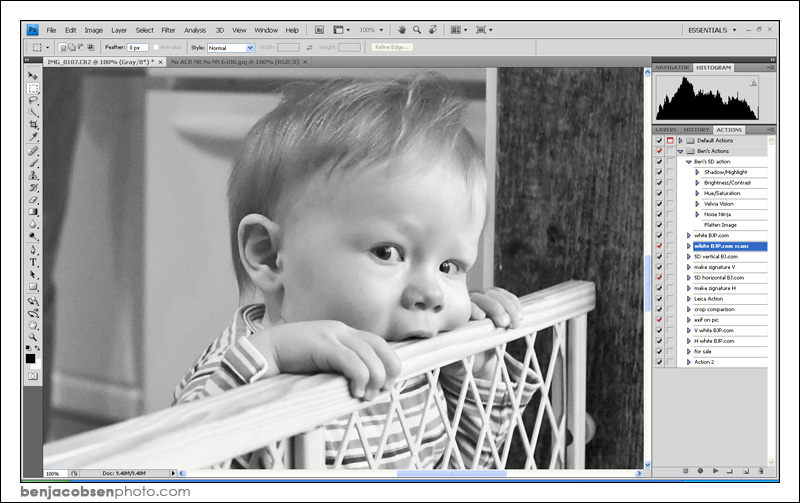Toggle the Anti-alias checkbox

click(156, 47)
